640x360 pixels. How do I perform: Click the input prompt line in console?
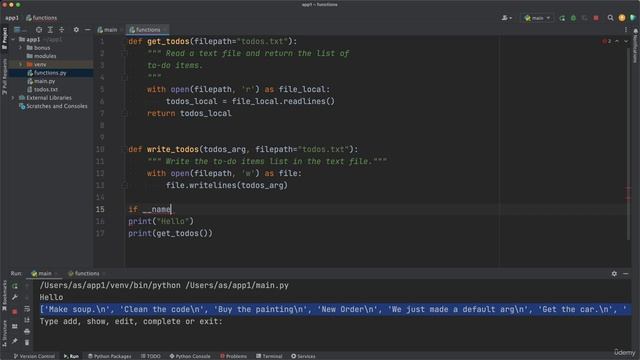pyautogui.click(x=131, y=322)
